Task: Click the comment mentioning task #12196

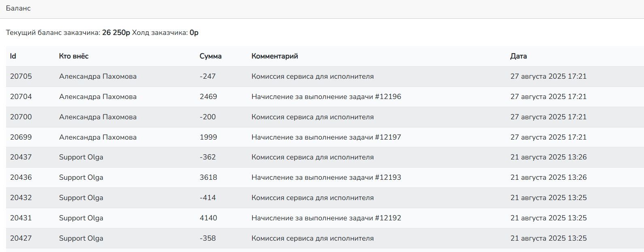Action: pos(326,97)
